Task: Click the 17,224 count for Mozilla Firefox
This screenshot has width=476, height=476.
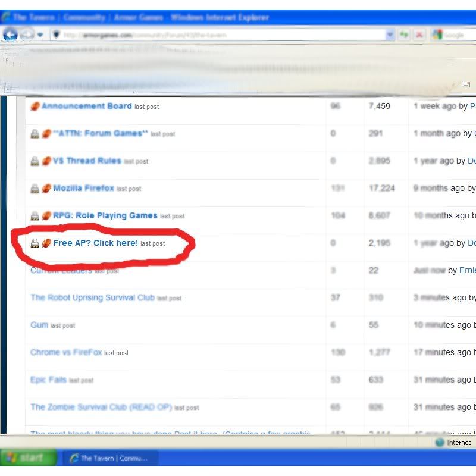Action: click(x=382, y=188)
